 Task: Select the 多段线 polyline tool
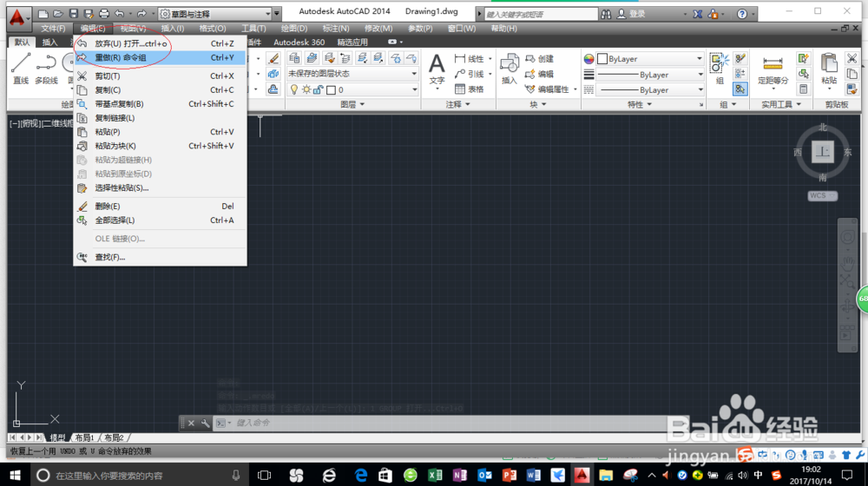pos(47,69)
